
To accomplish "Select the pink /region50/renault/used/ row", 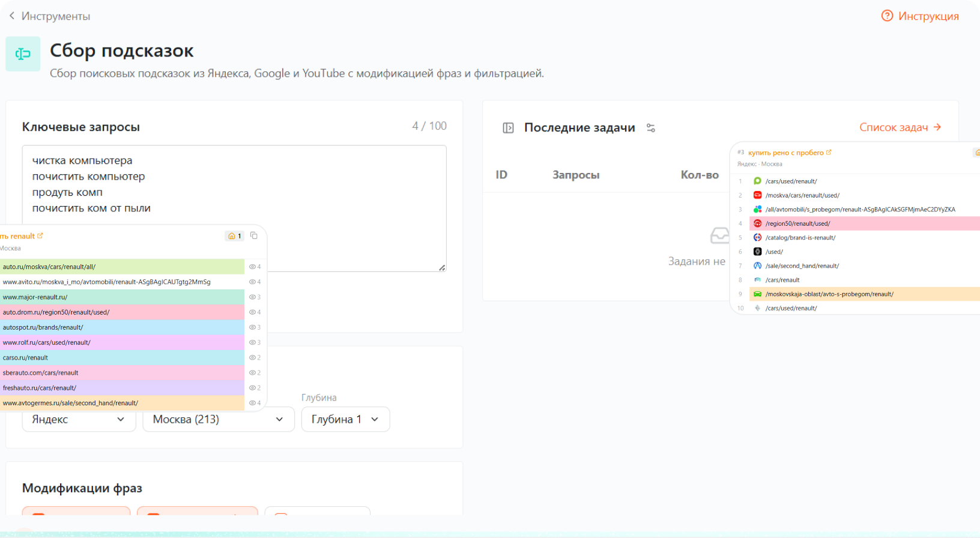I will (x=865, y=223).
